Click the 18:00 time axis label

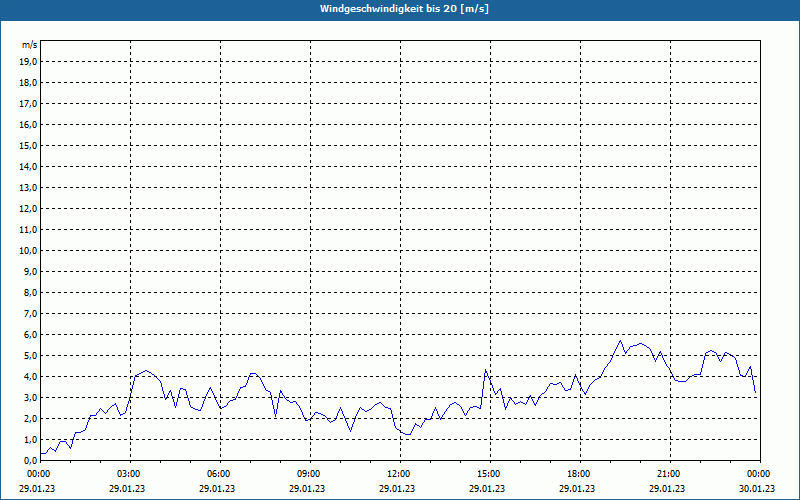point(578,474)
